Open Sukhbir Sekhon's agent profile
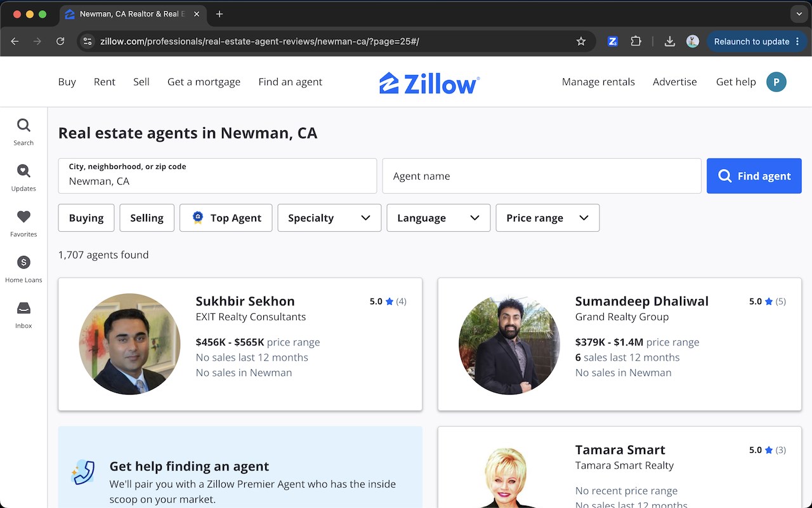Image resolution: width=812 pixels, height=508 pixels. pyautogui.click(x=246, y=301)
